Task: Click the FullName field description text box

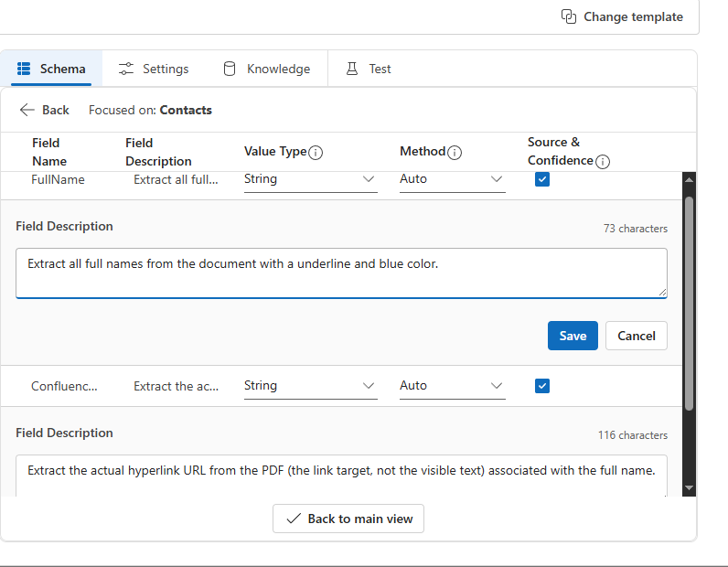Action: (341, 273)
